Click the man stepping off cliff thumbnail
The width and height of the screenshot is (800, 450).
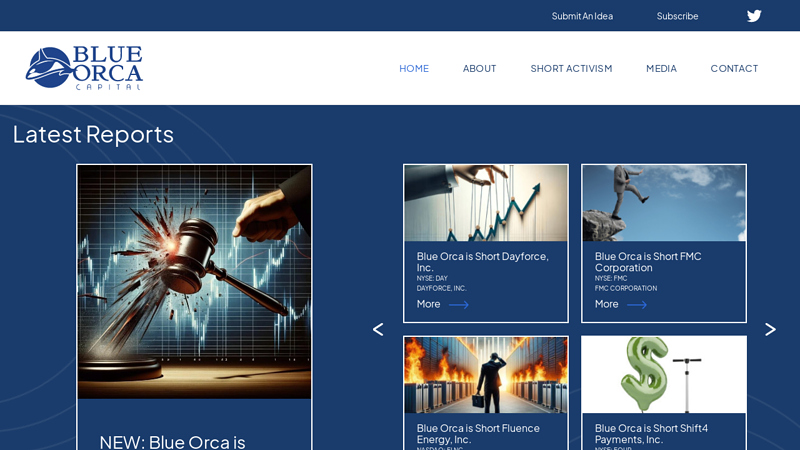tap(664, 203)
